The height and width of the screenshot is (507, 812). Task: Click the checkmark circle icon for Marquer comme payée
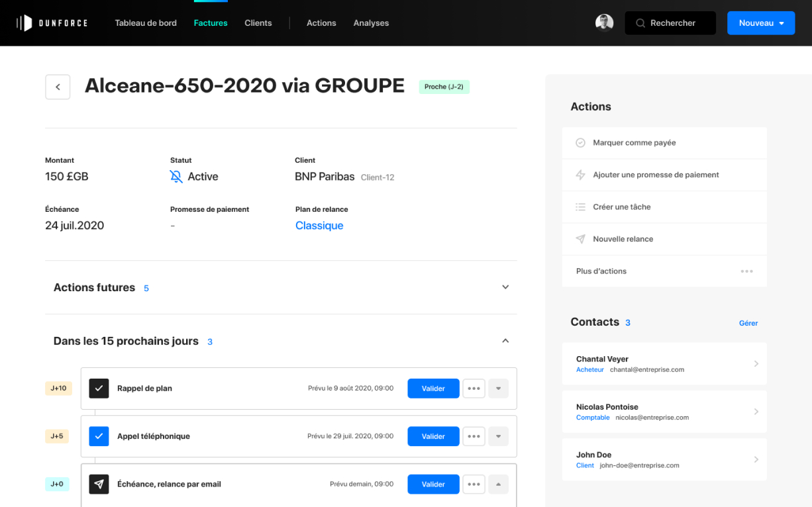580,143
